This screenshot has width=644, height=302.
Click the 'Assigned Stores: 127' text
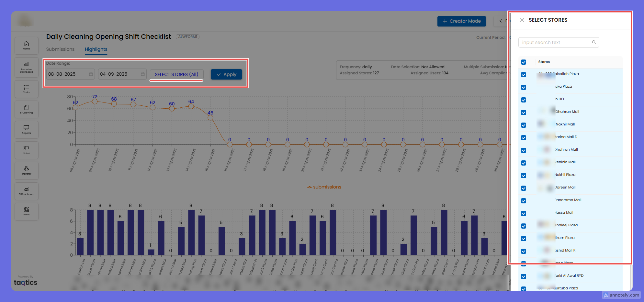(x=359, y=73)
